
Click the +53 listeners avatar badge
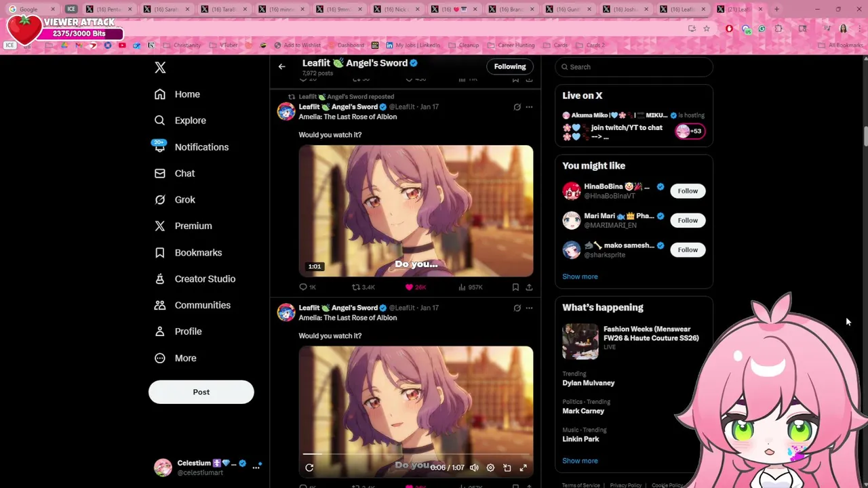click(x=690, y=131)
